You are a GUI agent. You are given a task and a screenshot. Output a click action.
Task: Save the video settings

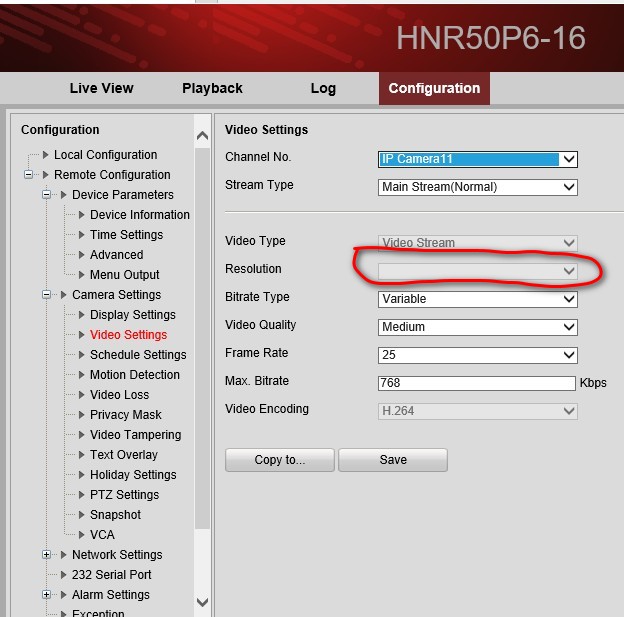393,460
